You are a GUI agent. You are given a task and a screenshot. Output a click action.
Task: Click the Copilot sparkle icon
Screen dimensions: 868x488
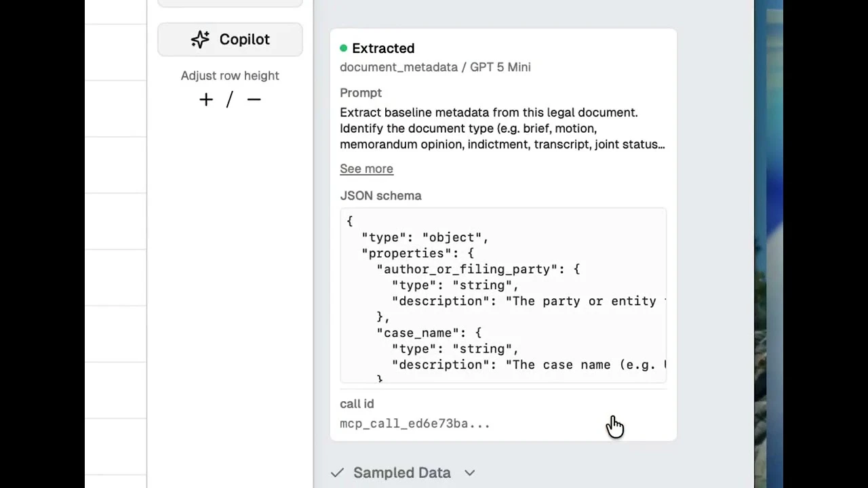coord(200,39)
